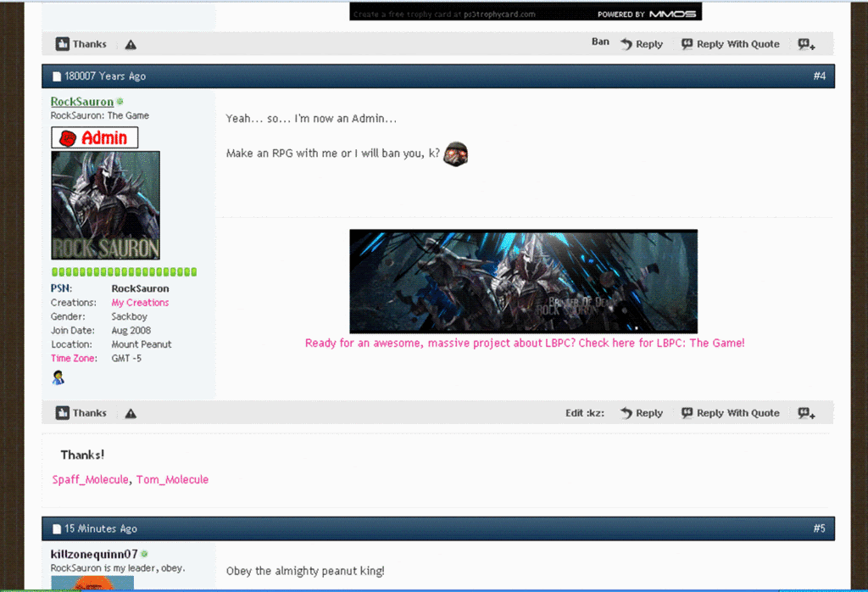Click the red Admin badge
This screenshot has height=592, width=868.
point(94,137)
